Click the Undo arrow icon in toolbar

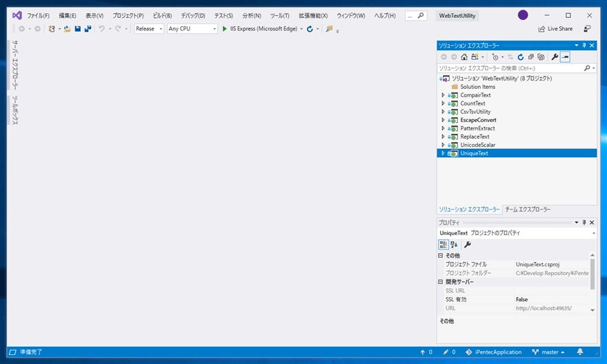[101, 29]
